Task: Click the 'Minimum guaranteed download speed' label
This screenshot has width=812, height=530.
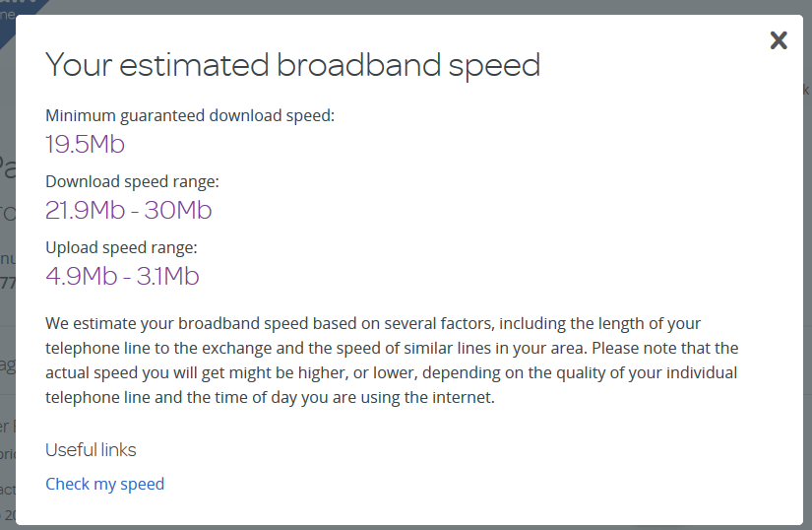Action: [x=190, y=116]
